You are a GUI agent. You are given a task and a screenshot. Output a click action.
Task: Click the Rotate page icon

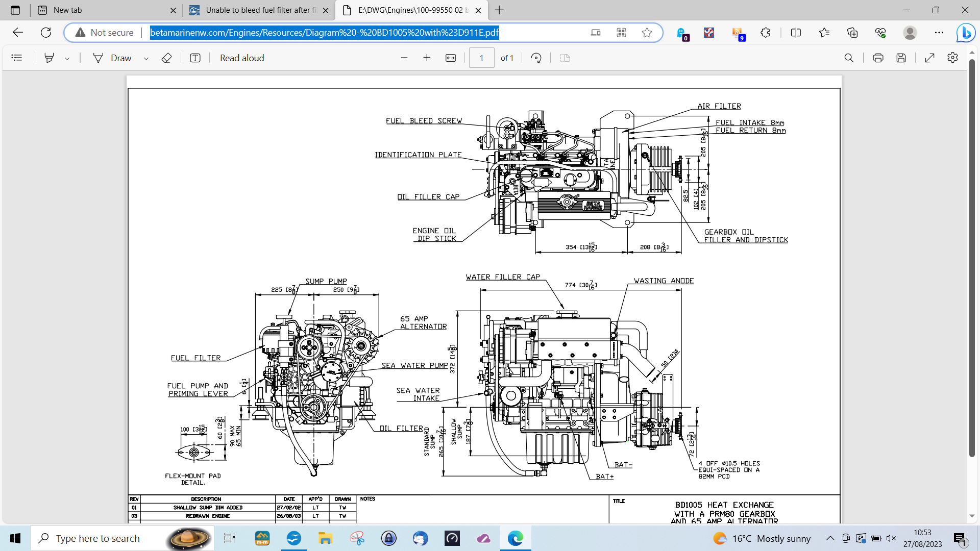tap(536, 58)
